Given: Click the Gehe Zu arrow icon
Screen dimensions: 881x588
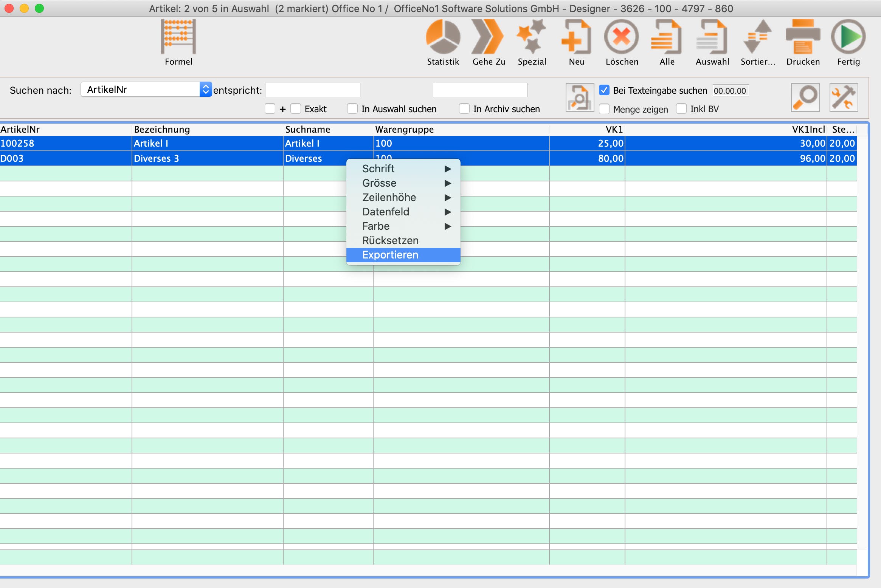Looking at the screenshot, I should coord(488,37).
